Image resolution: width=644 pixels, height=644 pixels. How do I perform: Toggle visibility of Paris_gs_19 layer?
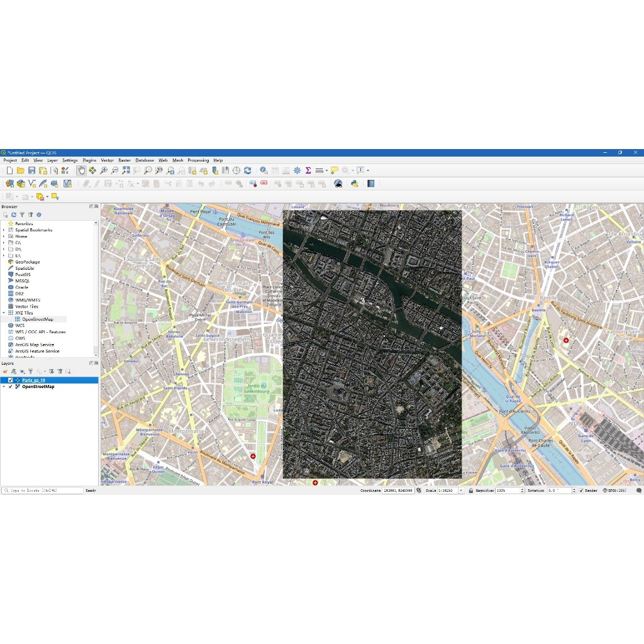click(x=11, y=380)
